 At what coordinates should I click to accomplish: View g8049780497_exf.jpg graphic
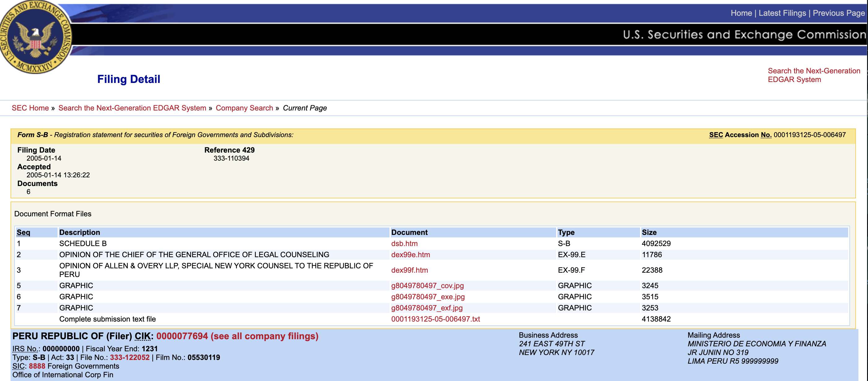(x=427, y=308)
